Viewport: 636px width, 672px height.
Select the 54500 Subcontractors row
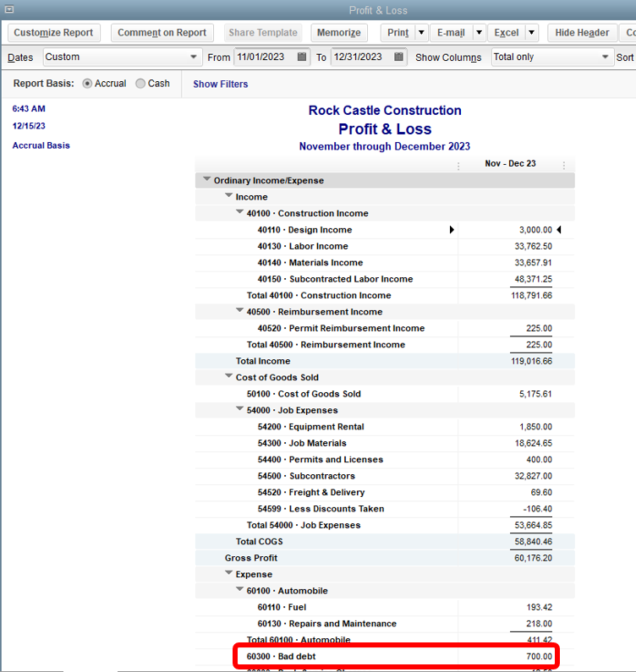click(x=385, y=476)
